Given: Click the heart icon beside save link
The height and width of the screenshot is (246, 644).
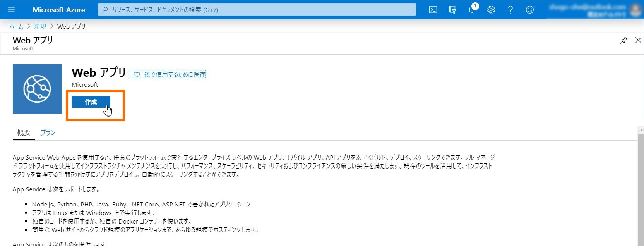Looking at the screenshot, I should (137, 75).
